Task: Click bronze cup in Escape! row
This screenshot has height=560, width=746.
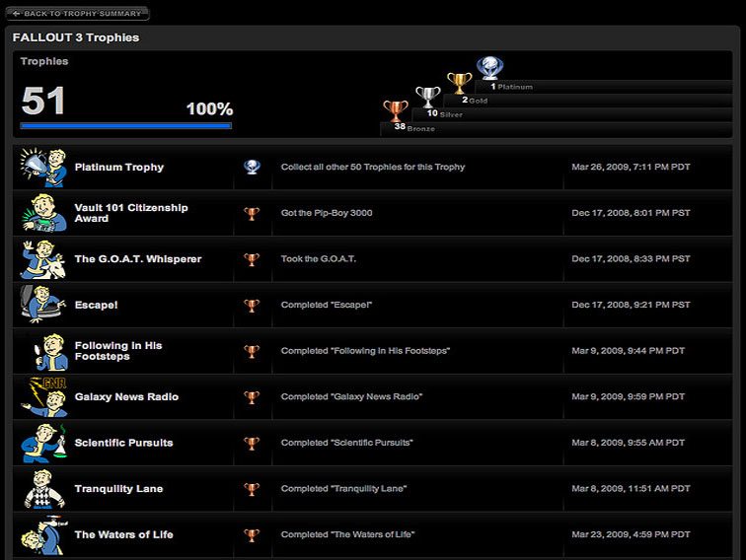Action: (252, 306)
